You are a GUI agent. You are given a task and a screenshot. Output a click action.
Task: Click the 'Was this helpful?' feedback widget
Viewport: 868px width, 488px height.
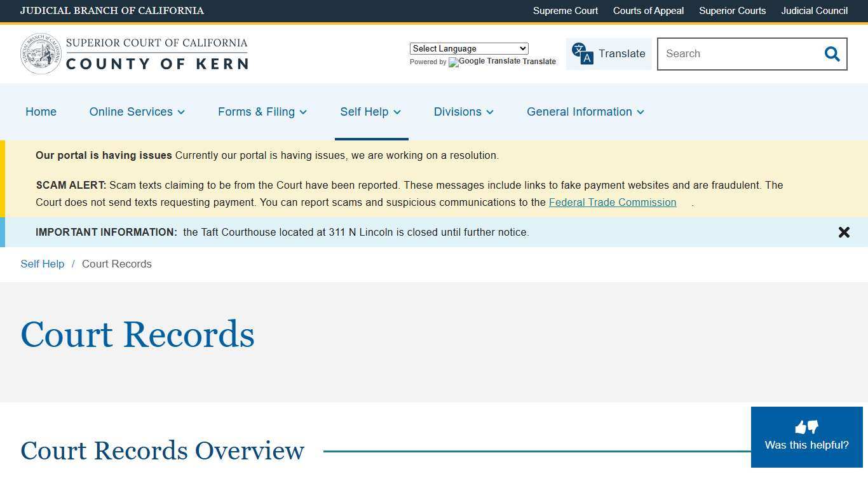pos(806,445)
